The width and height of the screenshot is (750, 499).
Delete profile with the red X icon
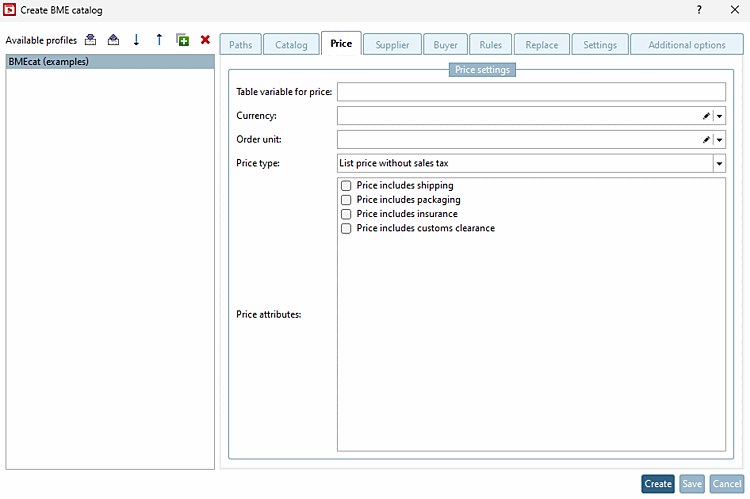[x=205, y=40]
